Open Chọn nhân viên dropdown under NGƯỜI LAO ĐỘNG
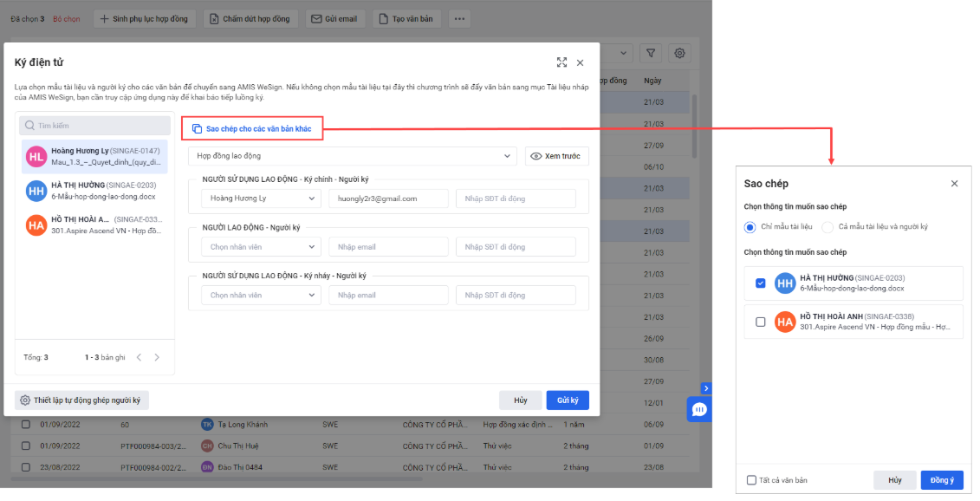This screenshot has height=501, width=980. tap(262, 246)
